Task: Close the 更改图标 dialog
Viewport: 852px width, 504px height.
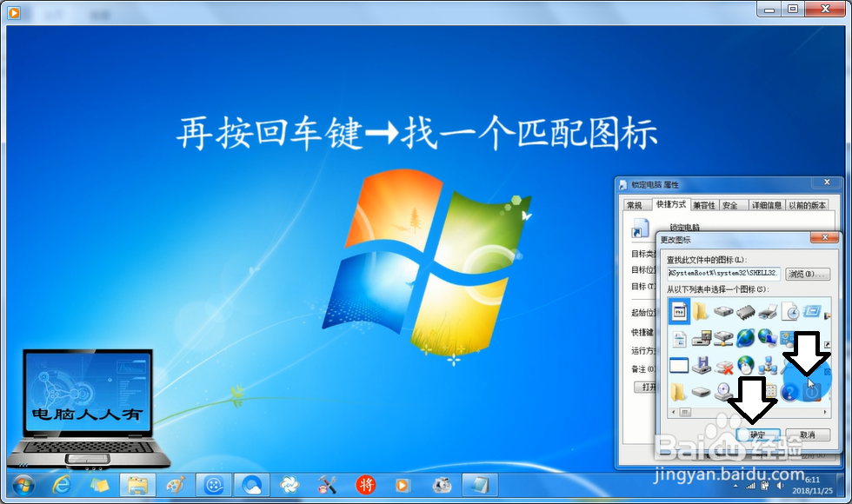Action: click(825, 237)
